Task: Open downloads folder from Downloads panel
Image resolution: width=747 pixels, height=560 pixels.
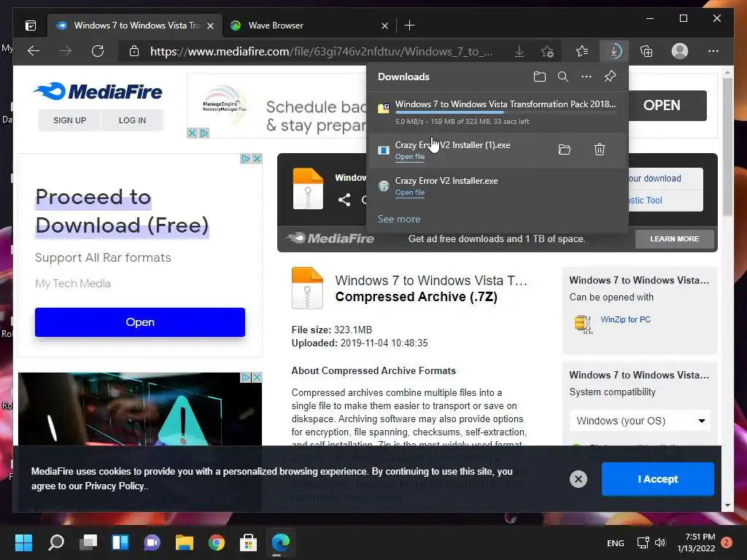Action: click(539, 77)
